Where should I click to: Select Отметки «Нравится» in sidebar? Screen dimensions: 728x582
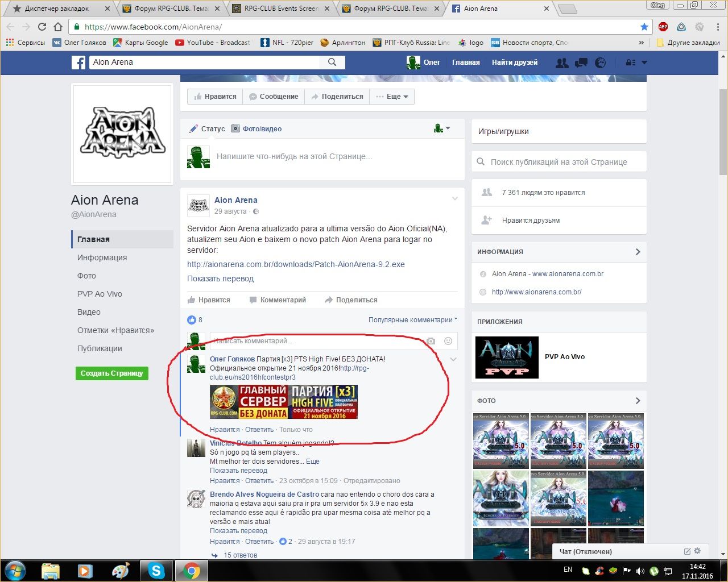coord(116,330)
